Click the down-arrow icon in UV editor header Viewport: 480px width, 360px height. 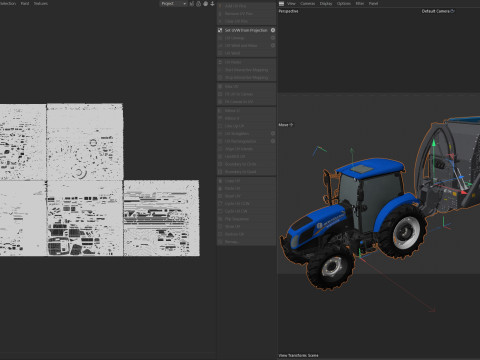212,4
